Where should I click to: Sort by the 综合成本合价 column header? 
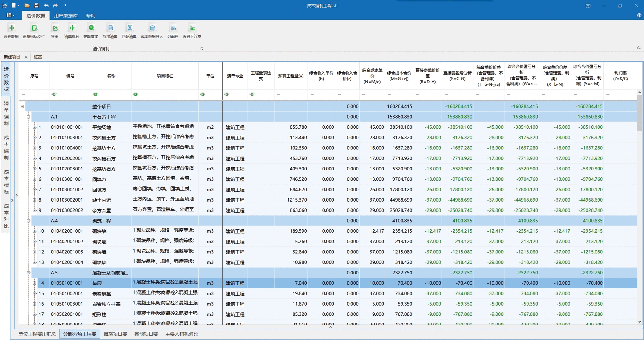pyautogui.click(x=399, y=76)
